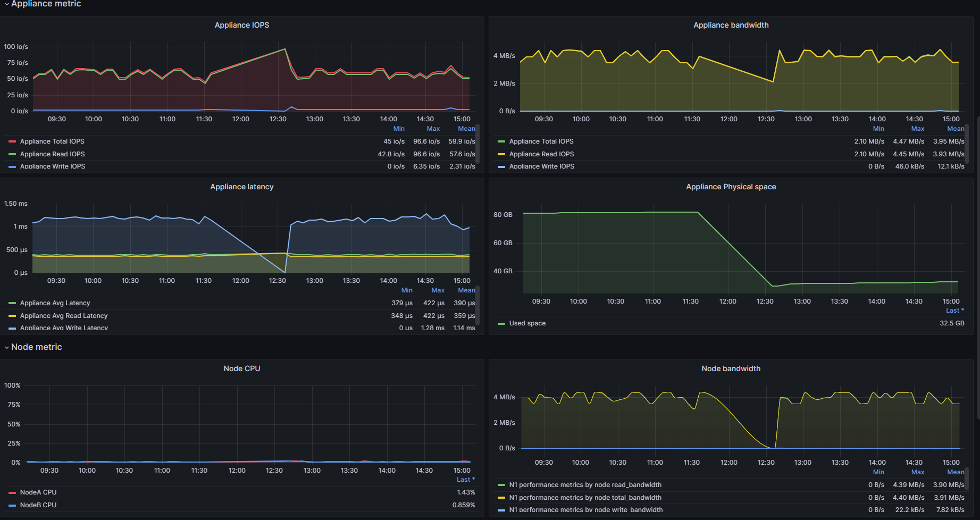
Task: Sort Node bandwidth legend by Max
Action: tap(918, 472)
